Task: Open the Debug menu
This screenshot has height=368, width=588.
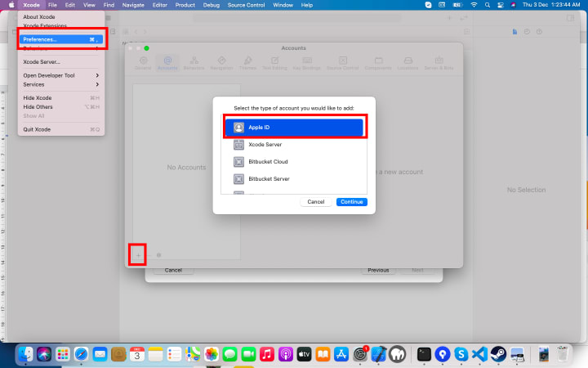Action: click(x=212, y=5)
